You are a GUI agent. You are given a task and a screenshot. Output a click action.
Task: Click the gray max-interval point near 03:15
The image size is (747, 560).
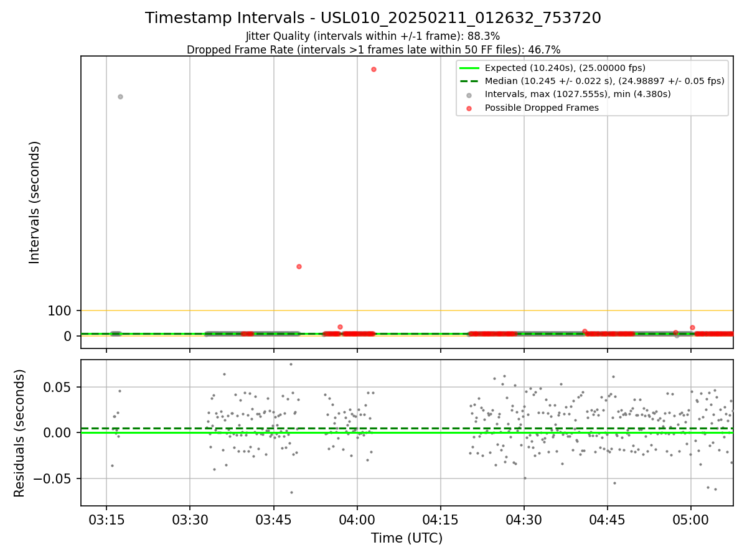point(120,96)
